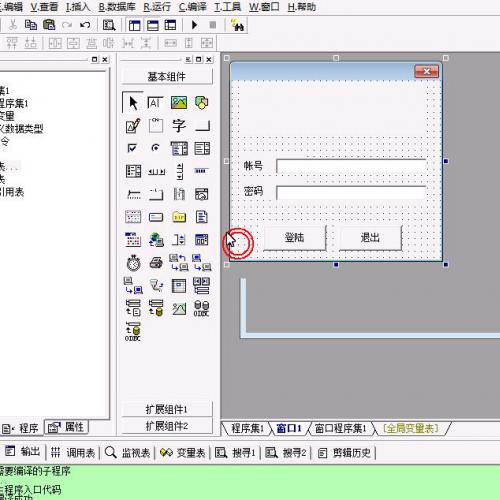Run the program with play button
This screenshot has width=500, height=500.
194,25
